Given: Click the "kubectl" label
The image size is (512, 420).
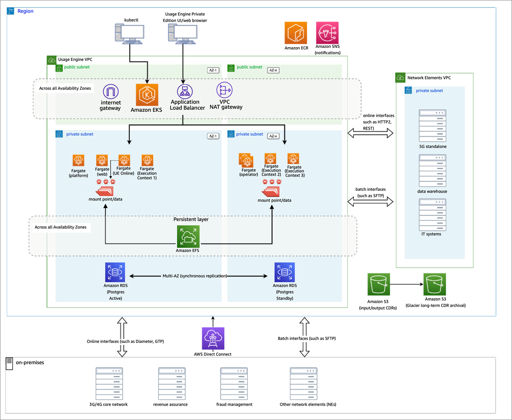Looking at the screenshot, I should pos(131,20).
